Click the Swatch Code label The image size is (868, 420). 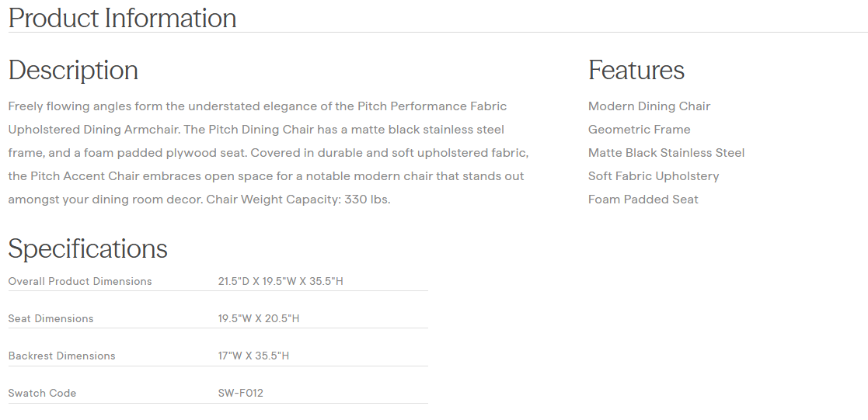[x=42, y=393]
